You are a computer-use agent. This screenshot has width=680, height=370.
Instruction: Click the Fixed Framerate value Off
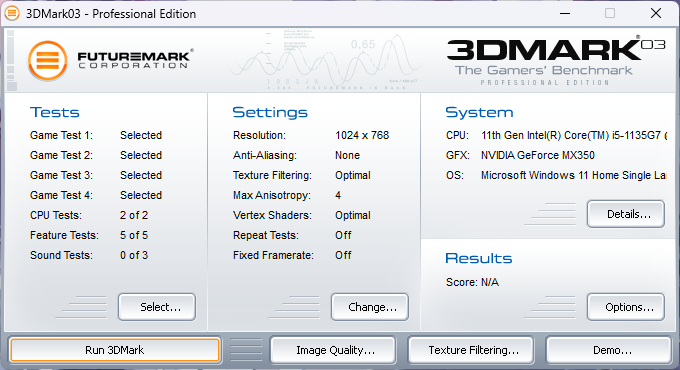[x=343, y=255]
